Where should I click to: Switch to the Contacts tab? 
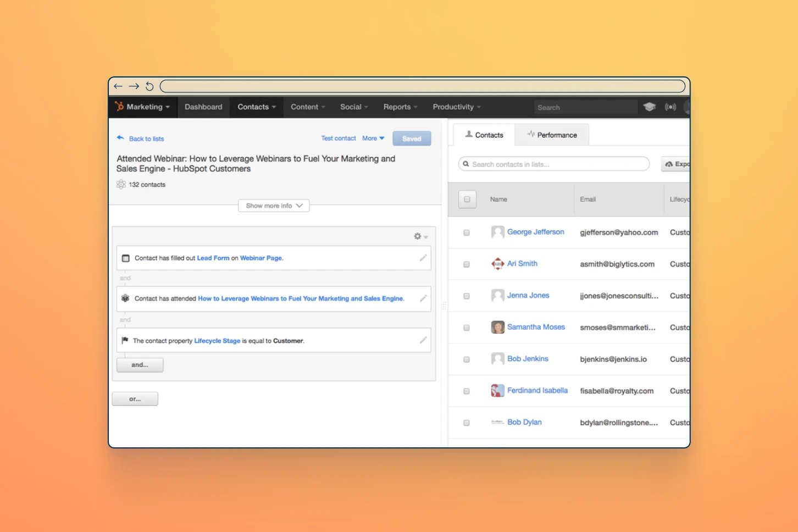click(x=484, y=135)
